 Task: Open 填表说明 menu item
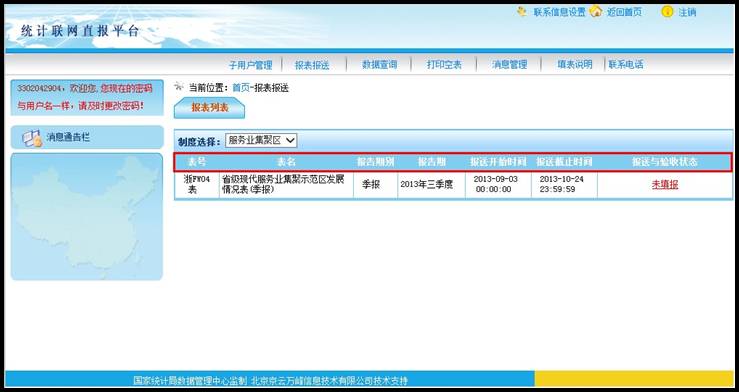(575, 65)
